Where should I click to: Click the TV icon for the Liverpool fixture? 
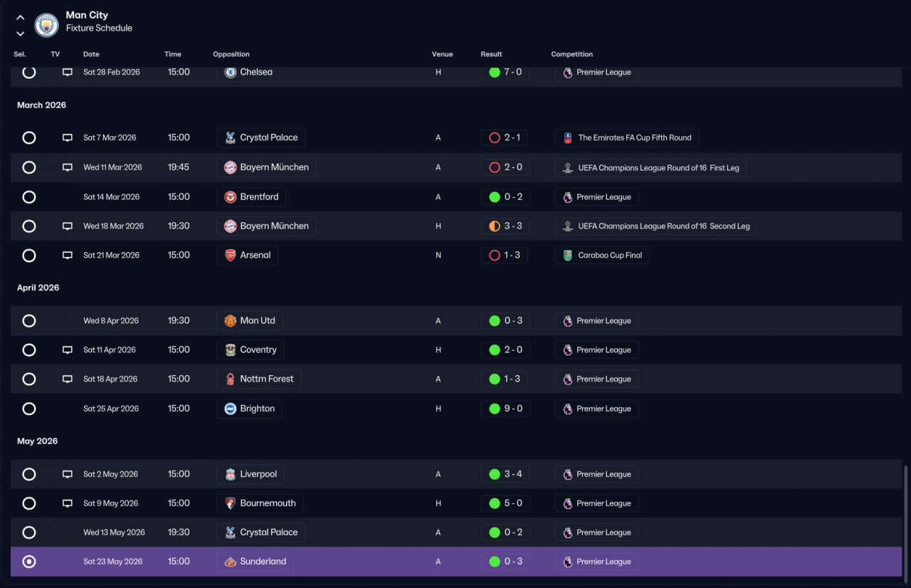[68, 474]
